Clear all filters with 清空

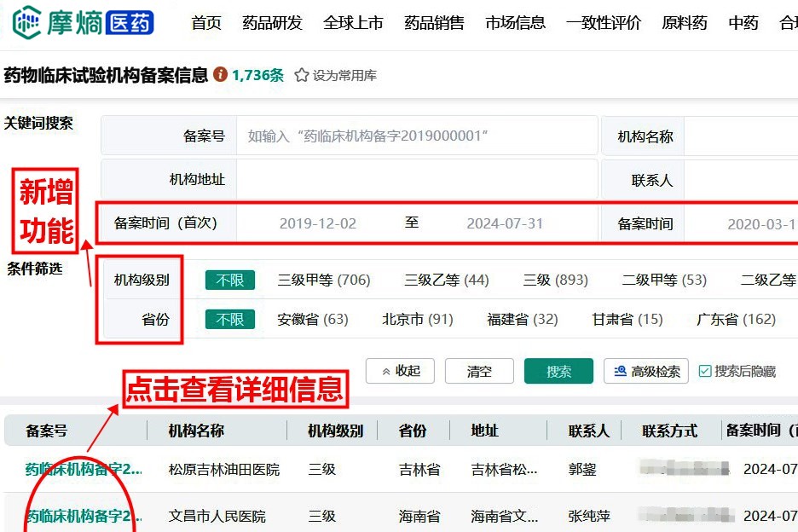pyautogui.click(x=479, y=371)
